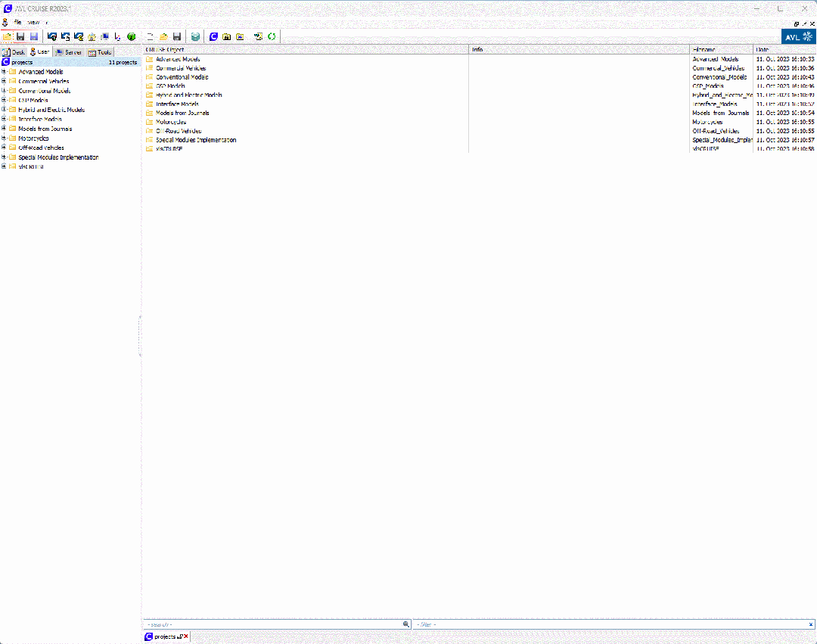The height and width of the screenshot is (644, 817).
Task: Expand Models from Journals tree node
Action: tap(5, 129)
